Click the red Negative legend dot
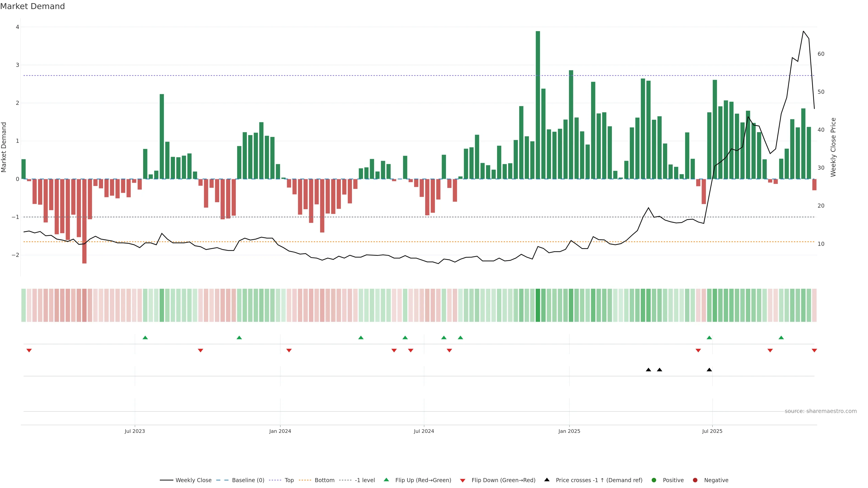 695,480
